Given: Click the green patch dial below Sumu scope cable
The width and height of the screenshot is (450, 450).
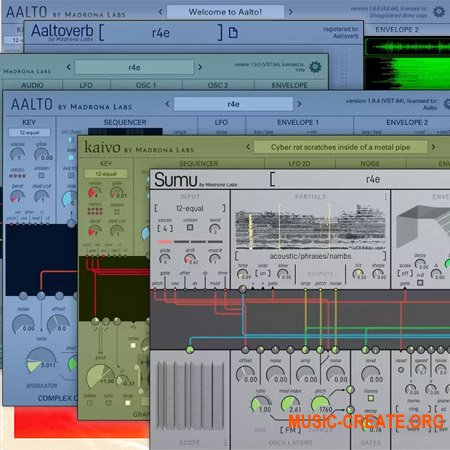Looking at the screenshot, I should [x=190, y=350].
